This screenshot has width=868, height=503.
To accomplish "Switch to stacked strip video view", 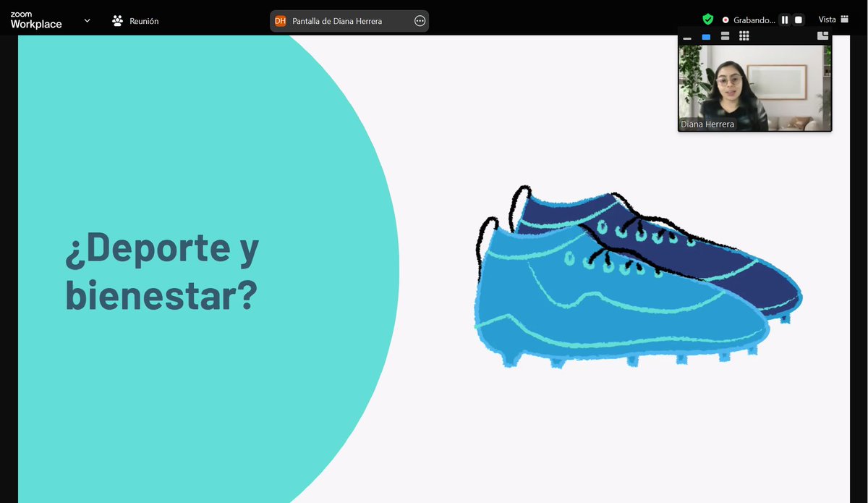I will pyautogui.click(x=725, y=36).
